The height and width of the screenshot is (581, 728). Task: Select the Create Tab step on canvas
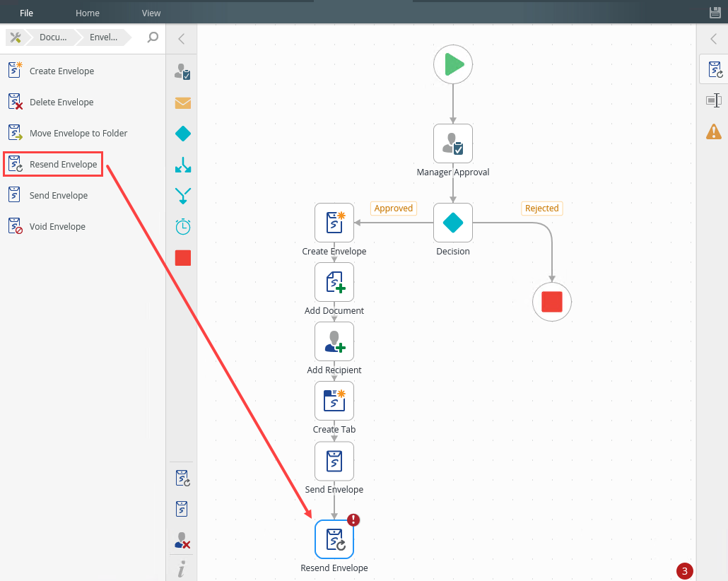coord(334,401)
